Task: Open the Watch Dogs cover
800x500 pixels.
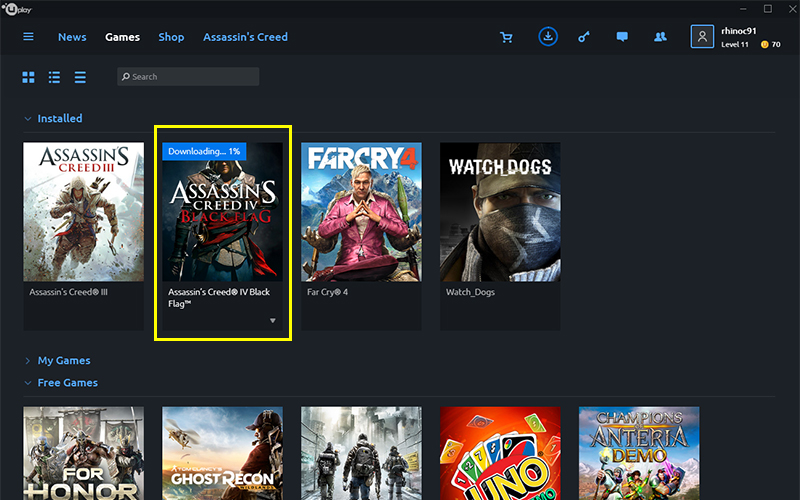Action: point(500,212)
